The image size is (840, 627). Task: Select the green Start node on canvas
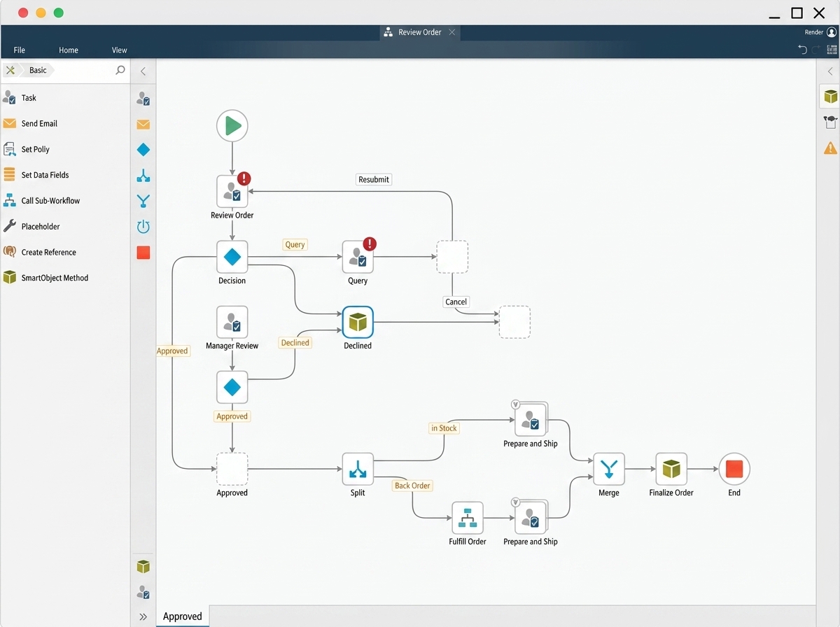point(232,126)
